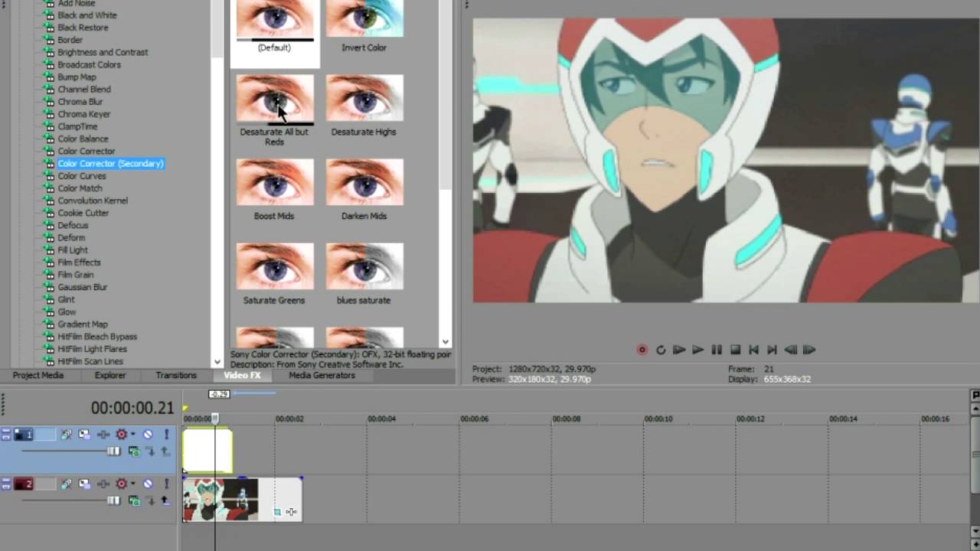Solo video track 1

point(165,435)
